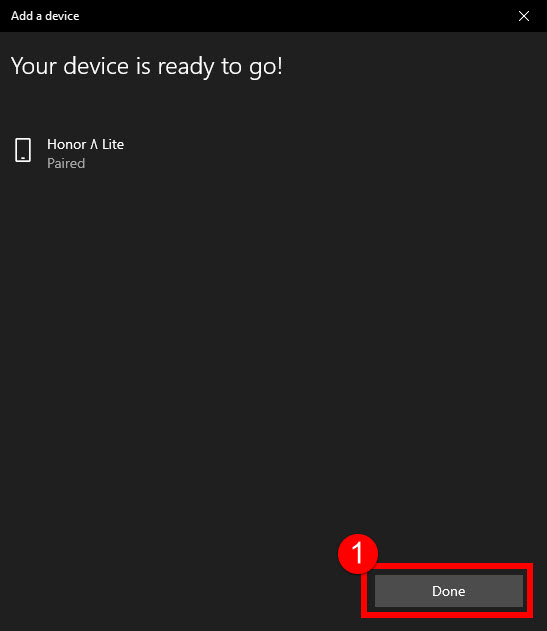
Task: Click the word 'device' in the title bar
Action: [x=62, y=16]
